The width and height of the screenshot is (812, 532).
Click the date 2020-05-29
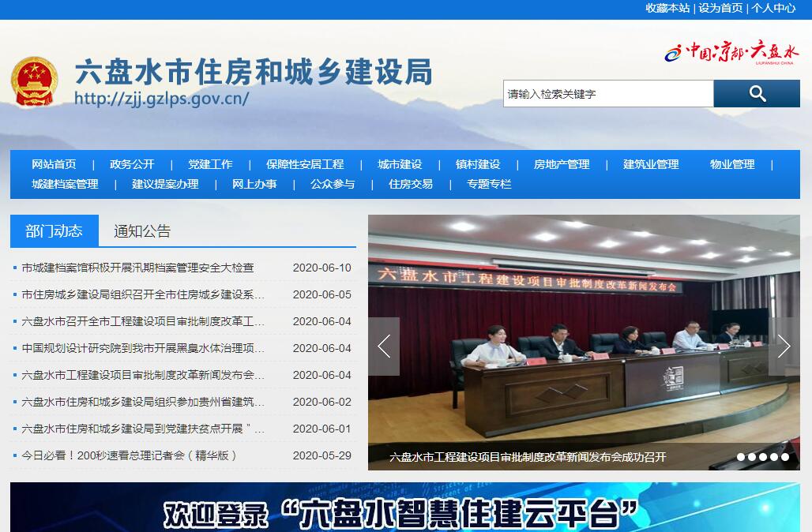(x=322, y=456)
